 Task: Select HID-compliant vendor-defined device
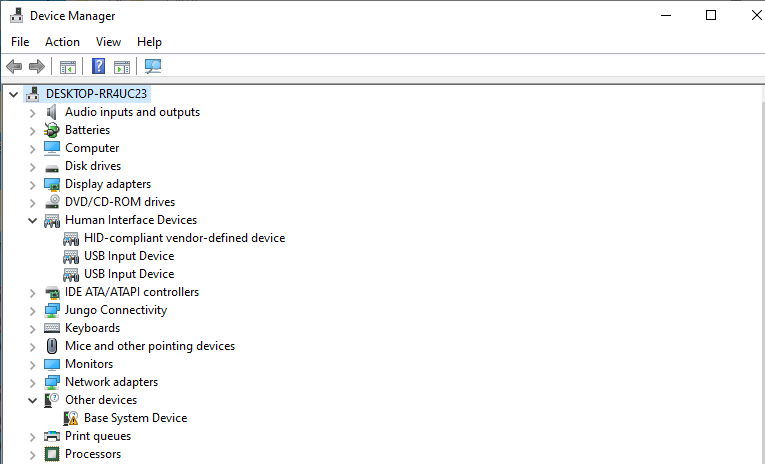click(x=184, y=238)
